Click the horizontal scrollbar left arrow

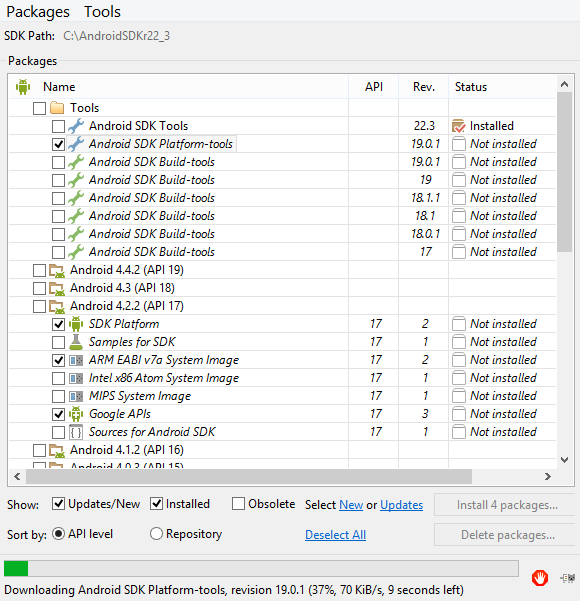pyautogui.click(x=17, y=476)
